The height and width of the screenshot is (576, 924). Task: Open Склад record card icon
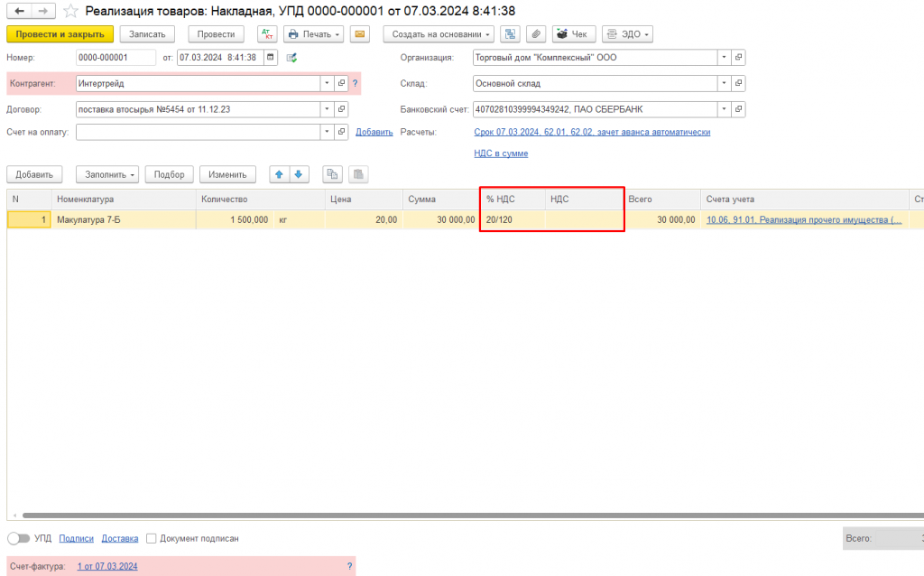pyautogui.click(x=738, y=83)
